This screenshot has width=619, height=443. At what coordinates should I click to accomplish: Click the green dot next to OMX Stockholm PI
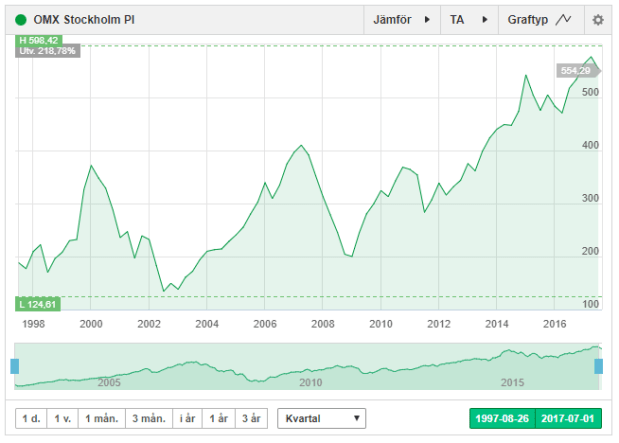pyautogui.click(x=21, y=19)
